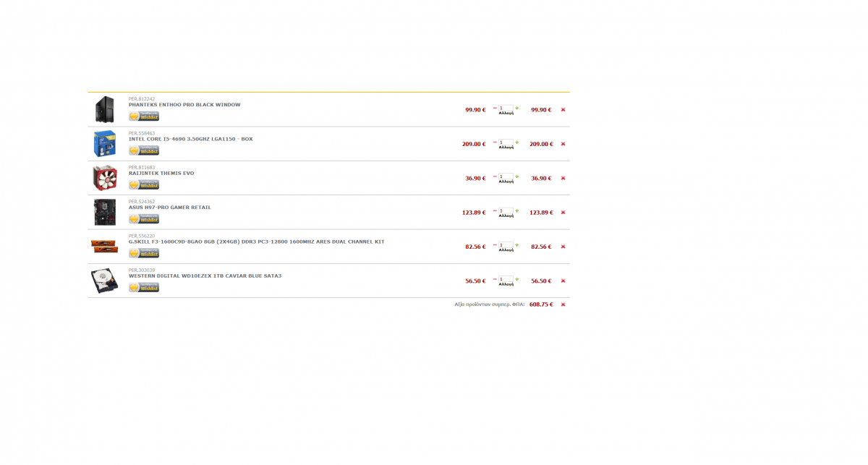The width and height of the screenshot is (868, 465).
Task: Open Phanteks Enthoo Pro Black Window product
Action: [x=184, y=105]
